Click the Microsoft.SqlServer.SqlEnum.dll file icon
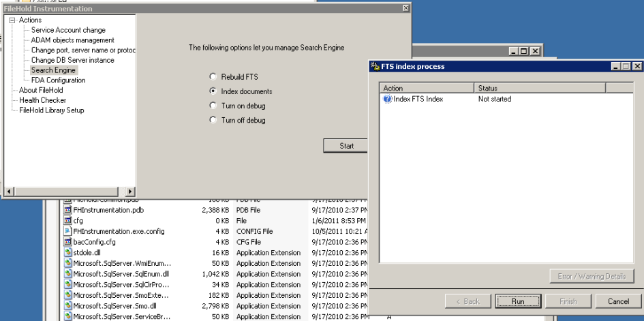Viewport: 644px width, 321px height. point(68,274)
